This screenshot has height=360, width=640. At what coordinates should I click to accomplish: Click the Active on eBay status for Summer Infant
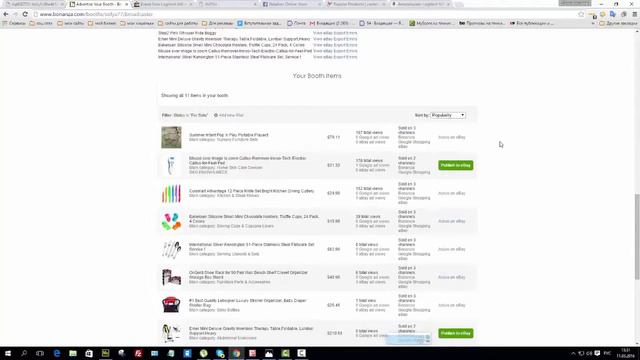point(451,137)
